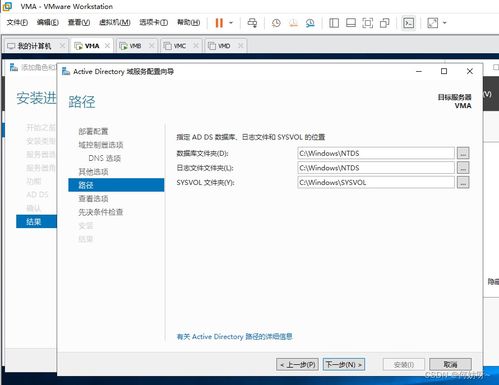The height and width of the screenshot is (385, 499).
Task: Close the VMD tab
Action: coord(241,46)
